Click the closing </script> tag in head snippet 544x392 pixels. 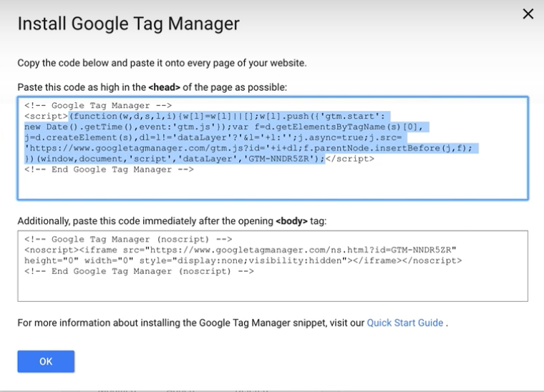pyautogui.click(x=350, y=159)
